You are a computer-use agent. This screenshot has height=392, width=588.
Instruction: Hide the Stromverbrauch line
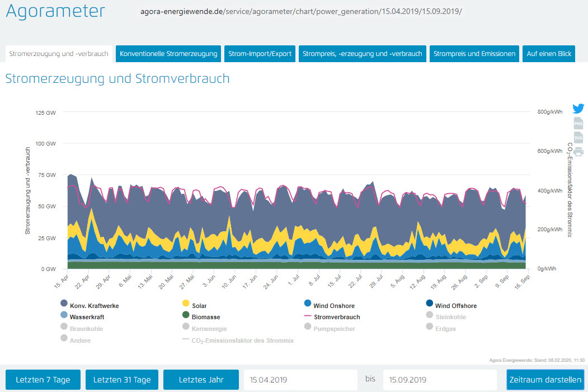click(337, 317)
